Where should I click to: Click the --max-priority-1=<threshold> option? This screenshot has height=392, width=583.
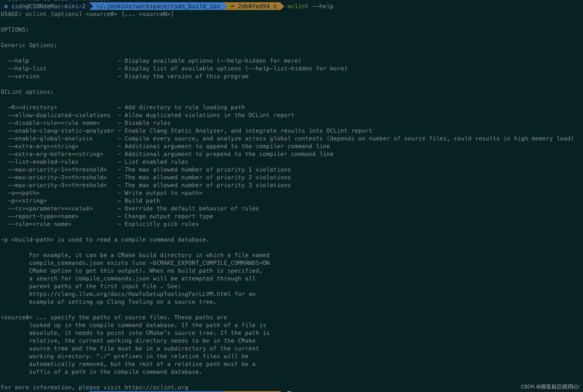tap(57, 170)
